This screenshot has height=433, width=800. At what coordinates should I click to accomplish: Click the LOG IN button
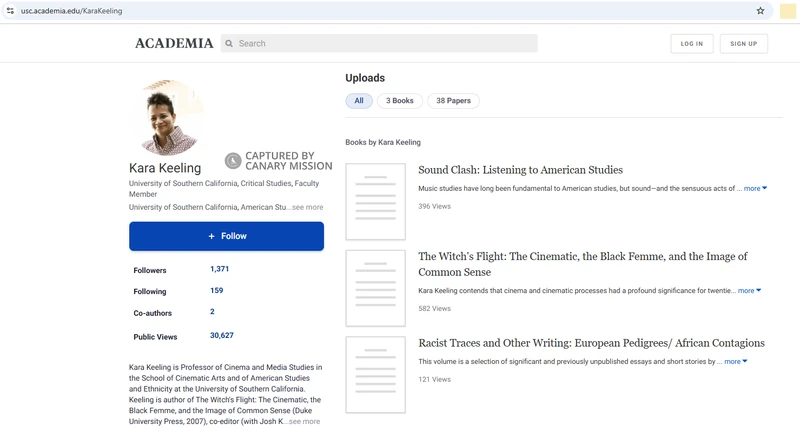click(x=691, y=44)
